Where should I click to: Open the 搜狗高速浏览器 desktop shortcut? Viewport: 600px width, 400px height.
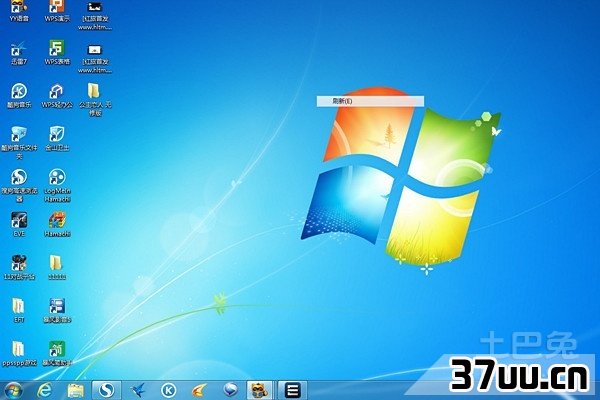pos(19,186)
